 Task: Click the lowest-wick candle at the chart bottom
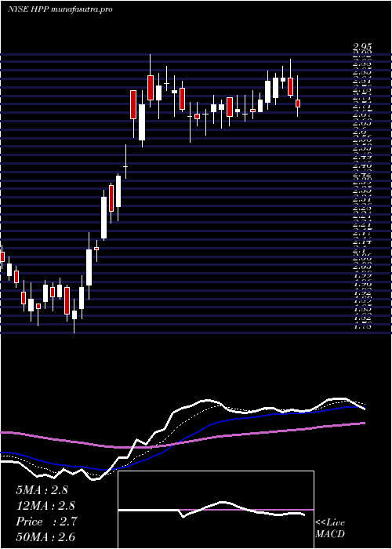(x=74, y=314)
